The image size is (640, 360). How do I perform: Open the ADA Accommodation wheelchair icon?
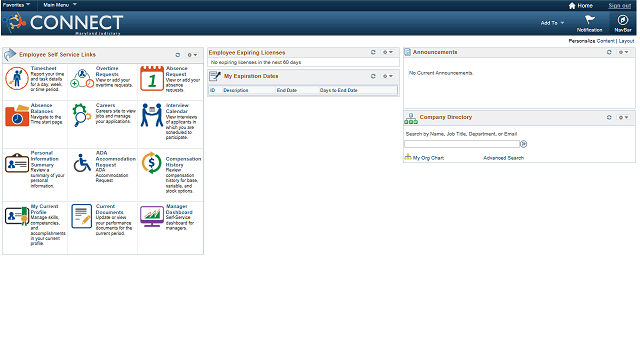(x=82, y=162)
